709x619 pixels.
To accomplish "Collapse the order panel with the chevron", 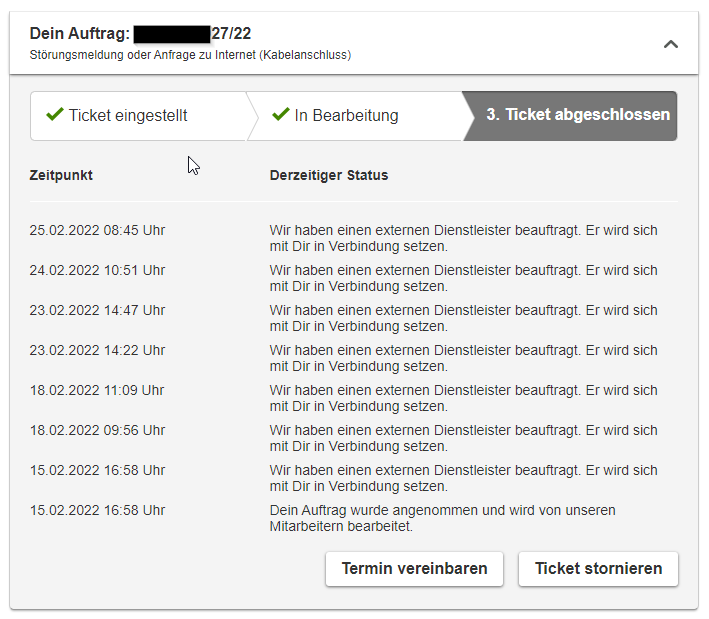I will point(671,44).
